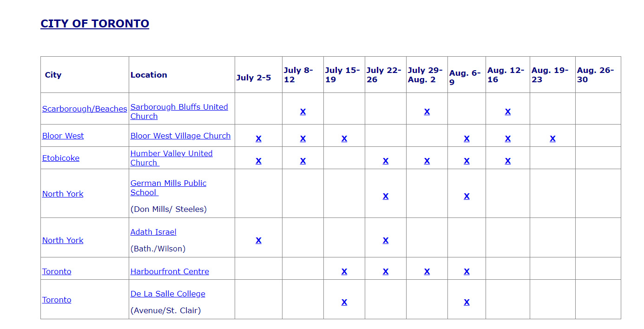Open the CITY OF TORONTO heading link

tap(95, 24)
